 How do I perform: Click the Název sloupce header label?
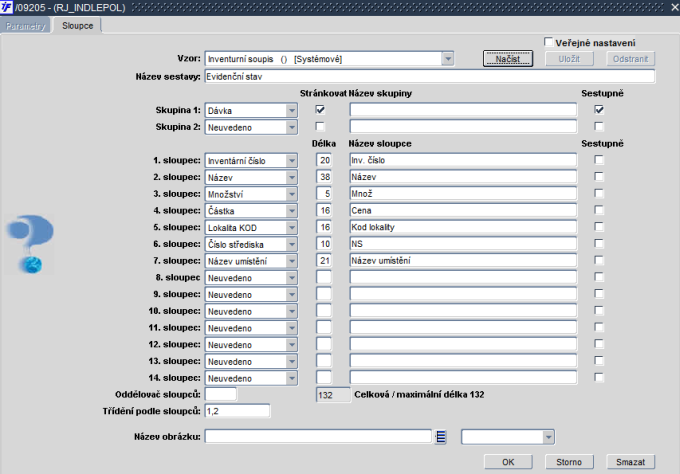click(380, 144)
